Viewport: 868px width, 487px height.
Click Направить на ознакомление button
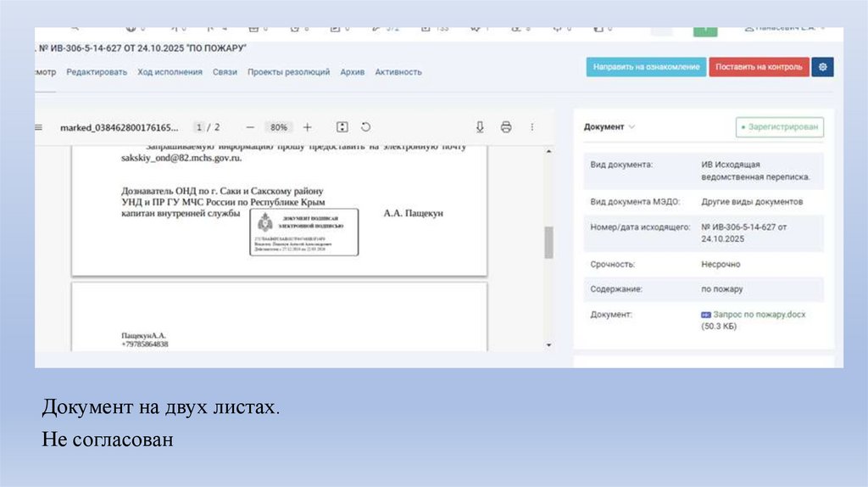(646, 67)
